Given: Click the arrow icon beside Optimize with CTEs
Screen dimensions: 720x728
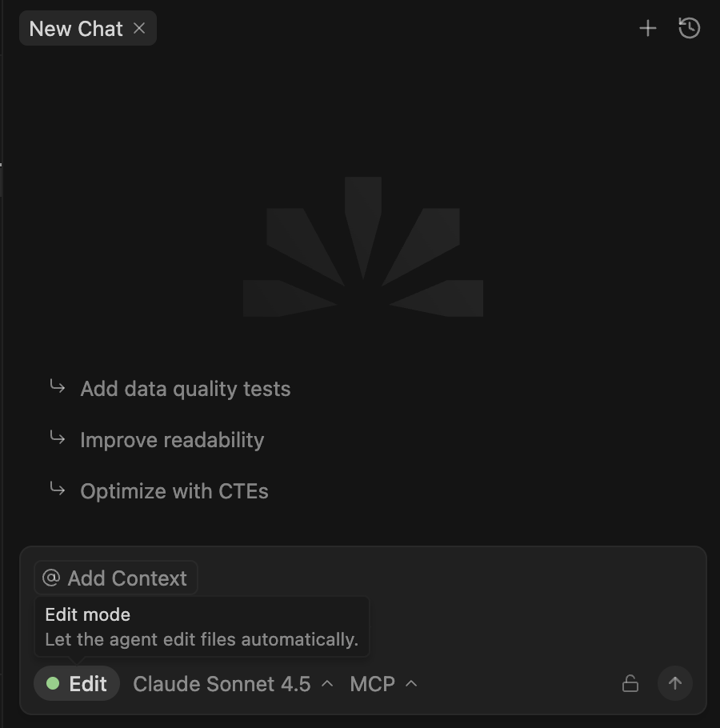Looking at the screenshot, I should click(56, 490).
